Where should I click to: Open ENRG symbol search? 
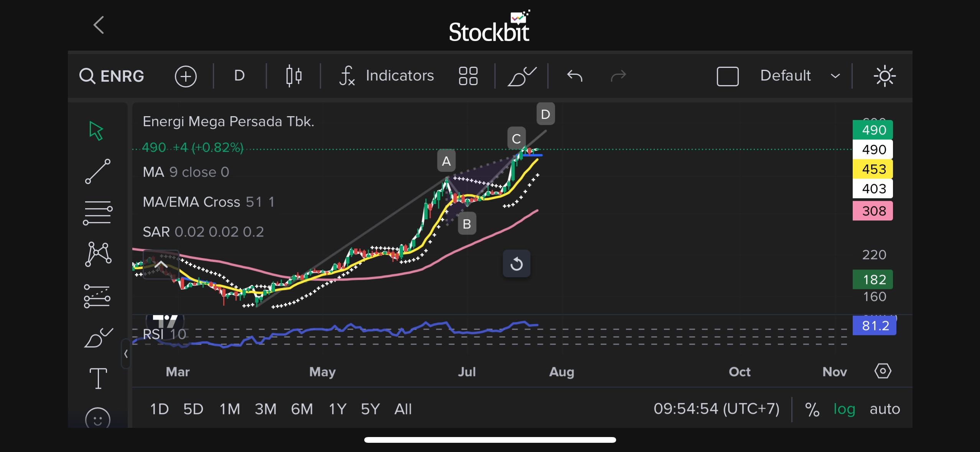(x=112, y=76)
